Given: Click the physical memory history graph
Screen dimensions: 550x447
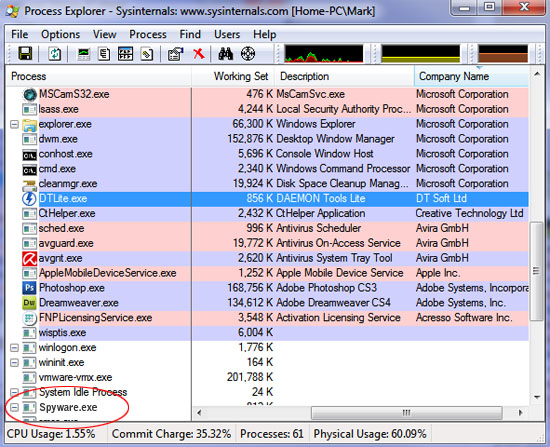Looking at the screenshot, I should coord(503,54).
